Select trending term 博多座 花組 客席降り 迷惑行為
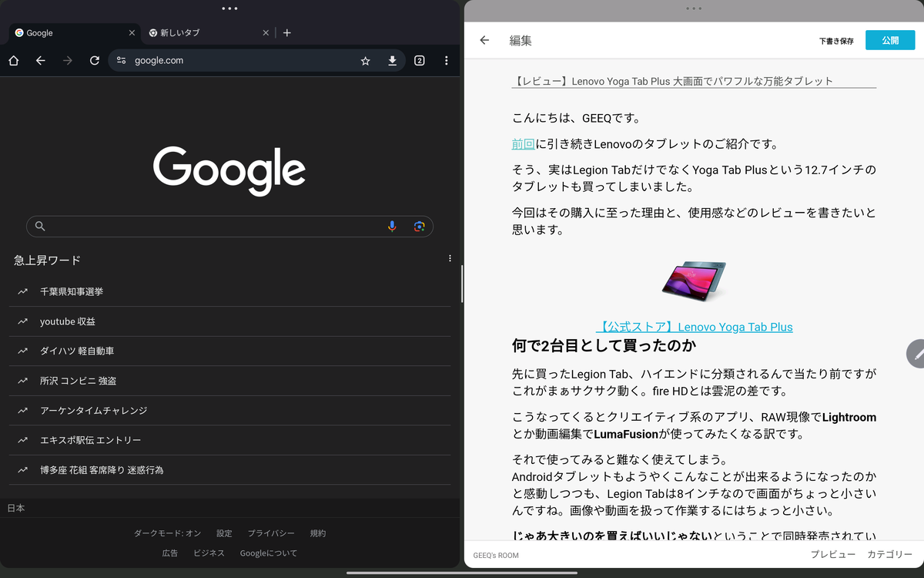 point(230,470)
